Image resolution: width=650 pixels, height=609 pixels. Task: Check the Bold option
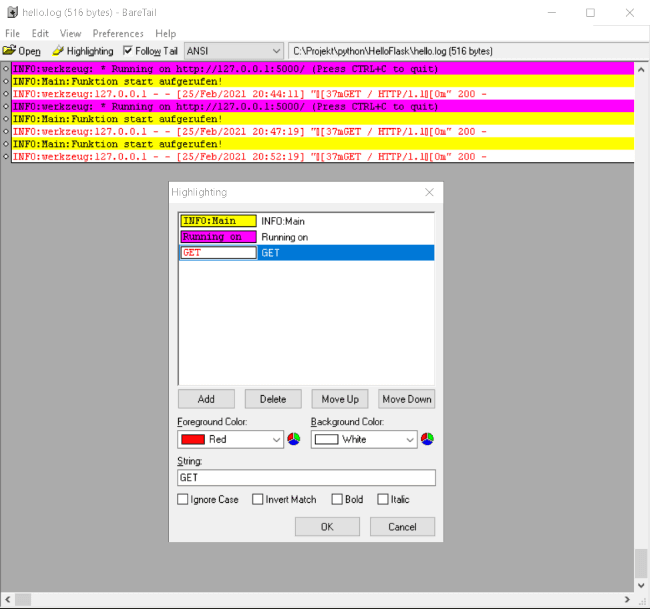point(335,499)
